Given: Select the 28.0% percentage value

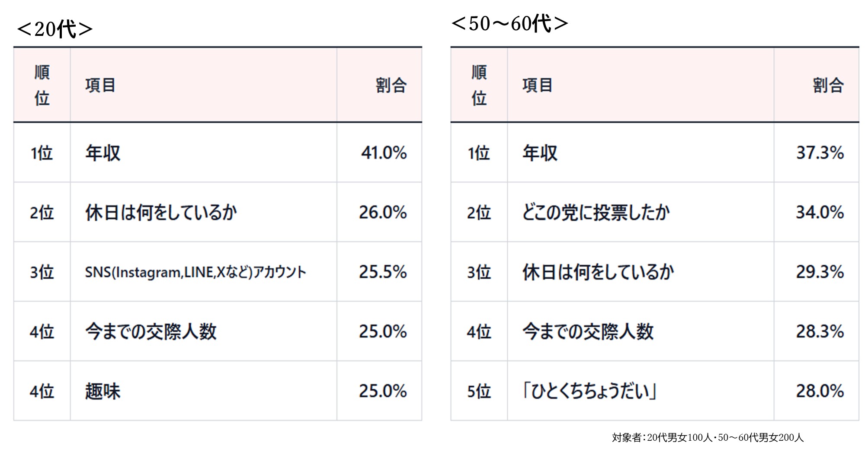Looking at the screenshot, I should [820, 391].
